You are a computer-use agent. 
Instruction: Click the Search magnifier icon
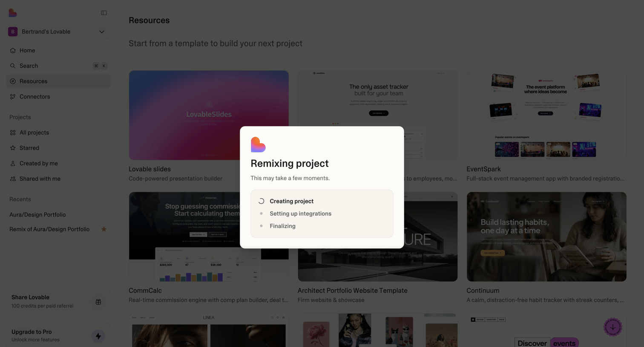coord(13,66)
